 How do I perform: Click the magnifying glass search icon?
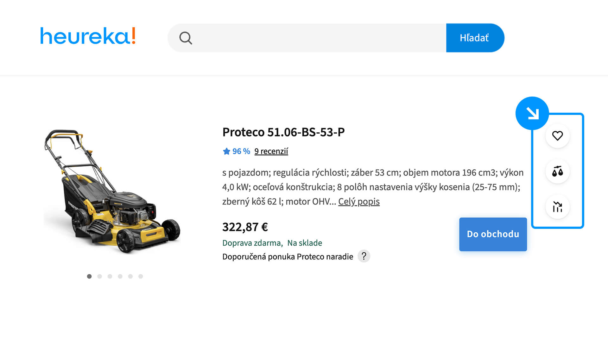(186, 38)
